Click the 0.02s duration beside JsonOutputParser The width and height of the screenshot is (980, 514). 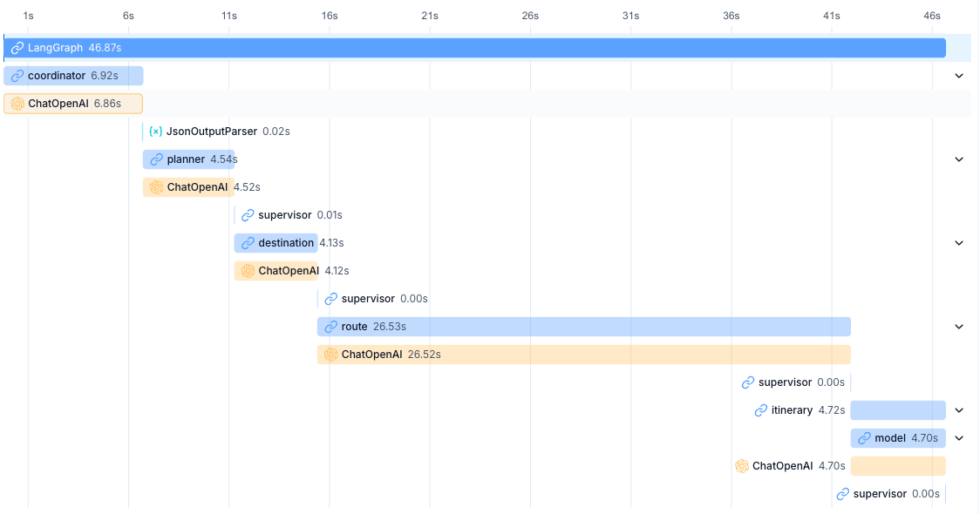coord(276,132)
